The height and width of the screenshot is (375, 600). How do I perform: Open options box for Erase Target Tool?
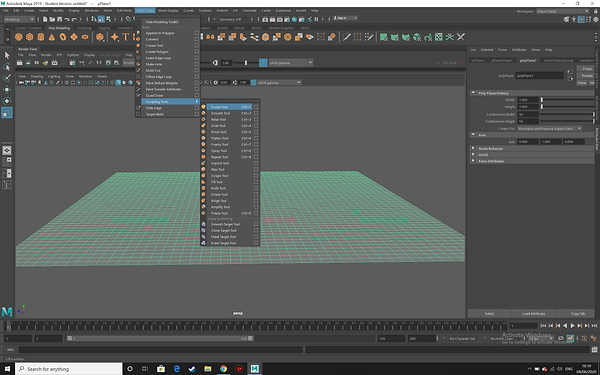pyautogui.click(x=256, y=243)
